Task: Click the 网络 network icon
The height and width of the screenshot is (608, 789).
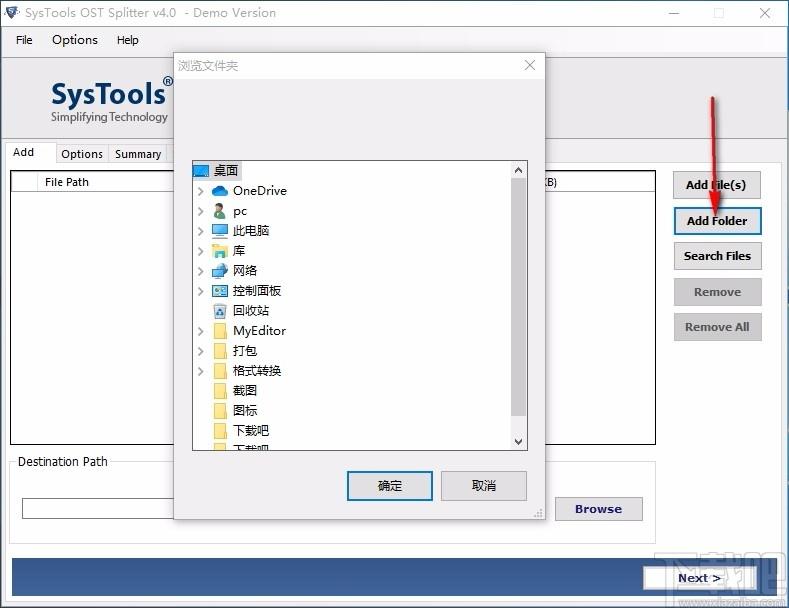Action: (x=220, y=271)
